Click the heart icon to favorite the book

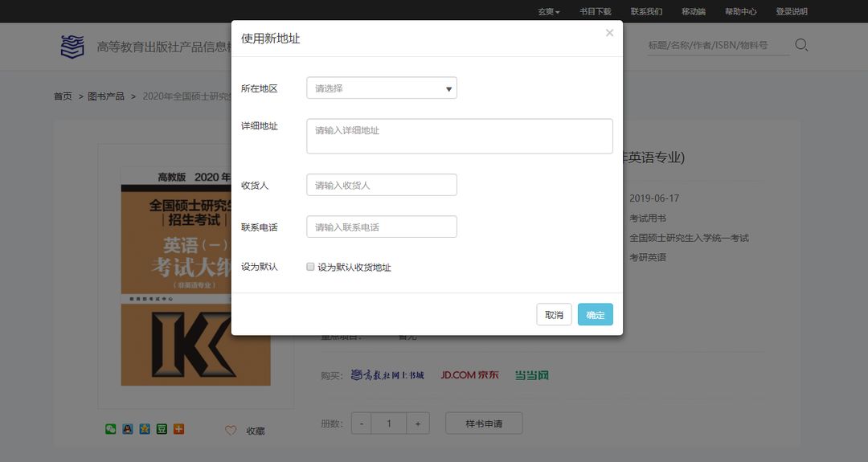click(x=231, y=431)
